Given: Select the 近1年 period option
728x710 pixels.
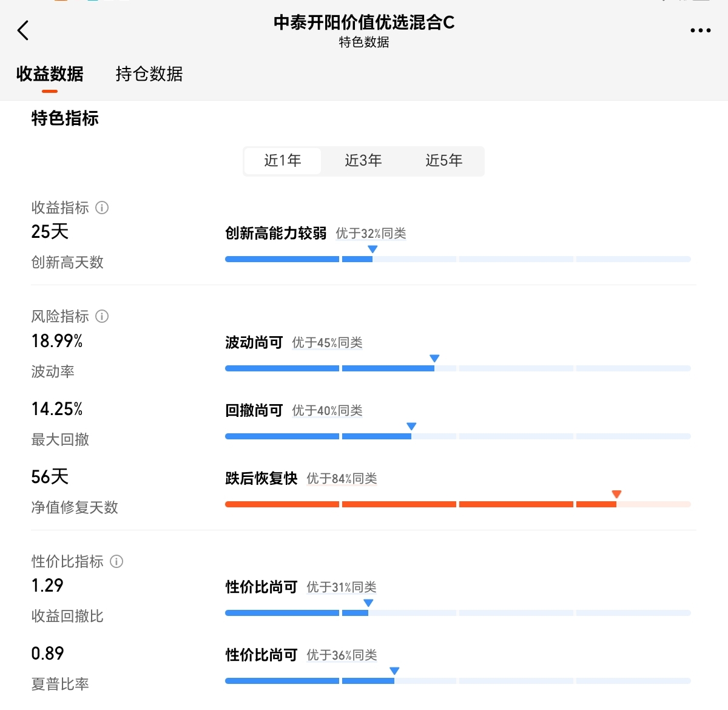Looking at the screenshot, I should tap(283, 161).
